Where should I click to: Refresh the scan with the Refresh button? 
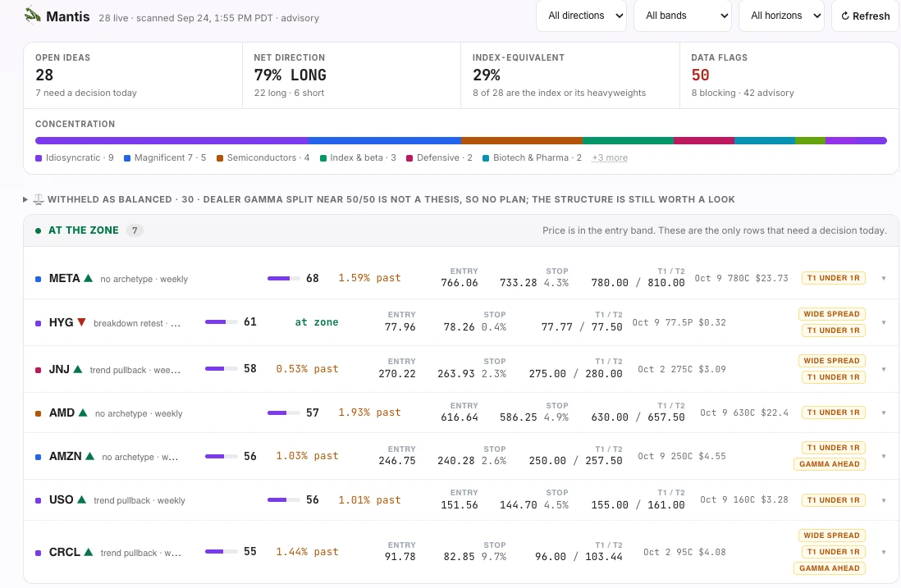[866, 16]
